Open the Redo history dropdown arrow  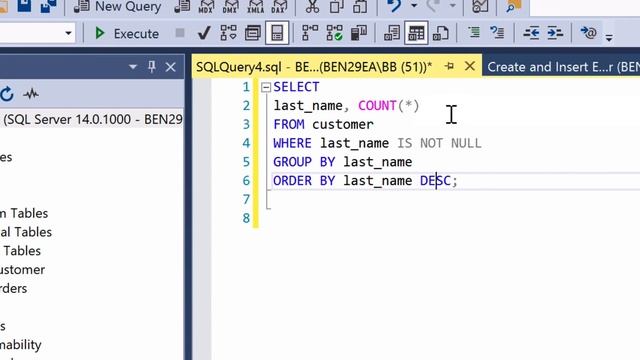click(x=452, y=6)
